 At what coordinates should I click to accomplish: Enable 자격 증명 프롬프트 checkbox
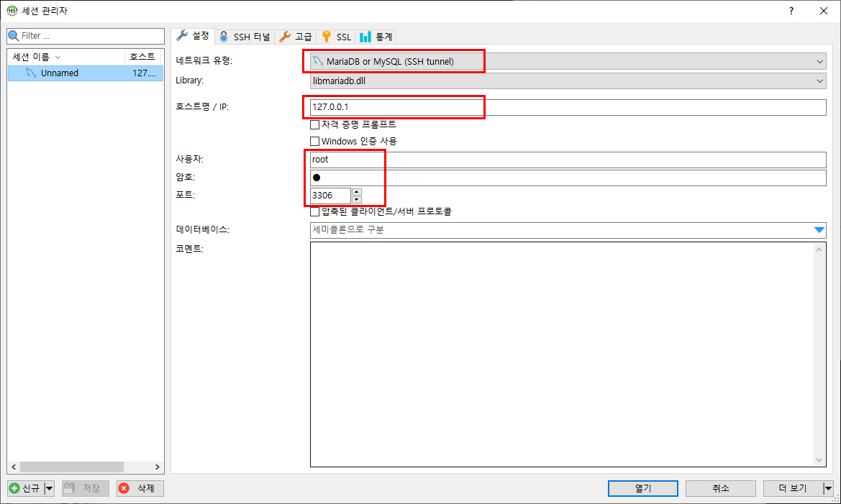[315, 124]
